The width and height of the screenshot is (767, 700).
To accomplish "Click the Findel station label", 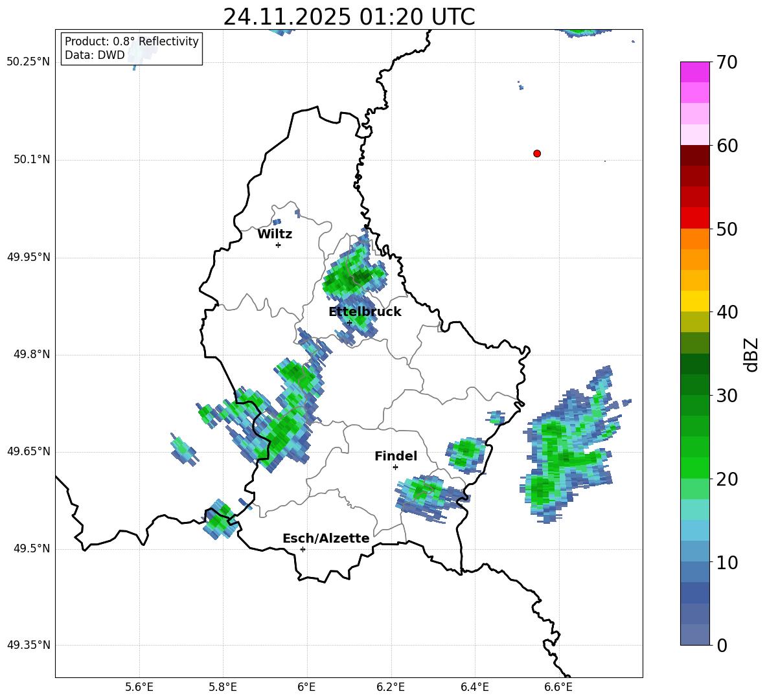I will [x=396, y=456].
